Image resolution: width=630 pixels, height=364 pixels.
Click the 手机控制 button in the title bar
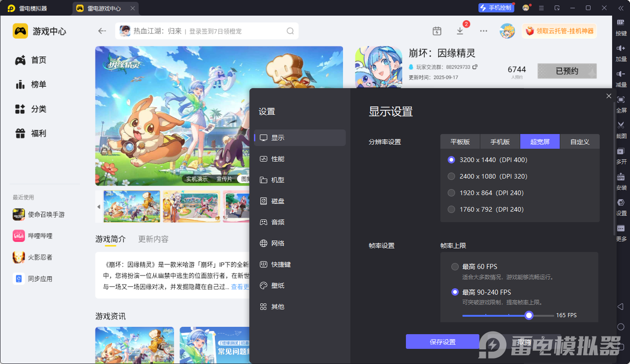coord(496,8)
